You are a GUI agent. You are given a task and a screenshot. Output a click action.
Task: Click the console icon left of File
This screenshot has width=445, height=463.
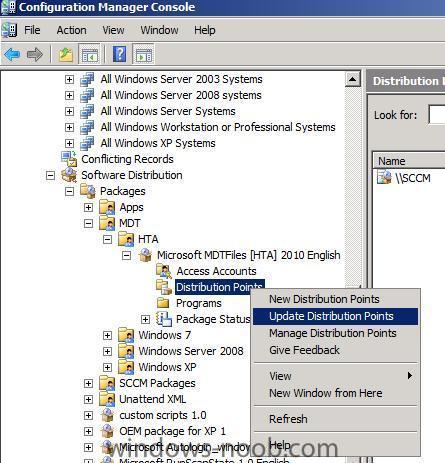9,30
